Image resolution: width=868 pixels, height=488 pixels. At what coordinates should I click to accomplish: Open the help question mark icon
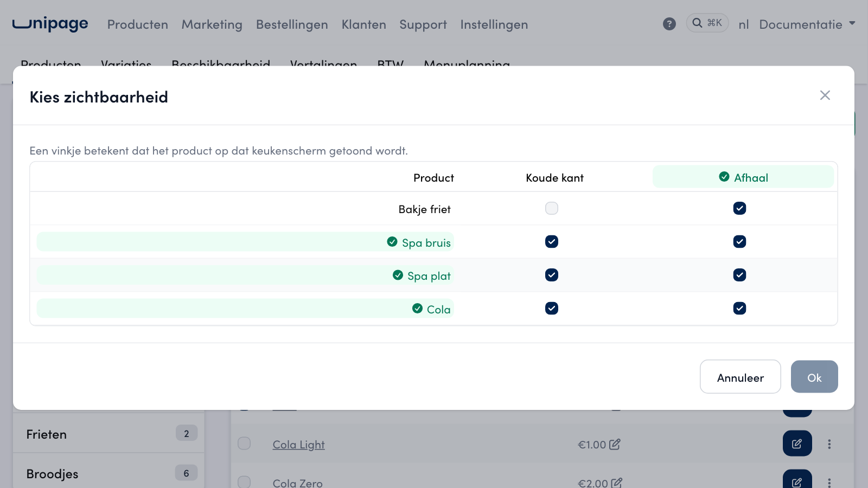(x=669, y=24)
